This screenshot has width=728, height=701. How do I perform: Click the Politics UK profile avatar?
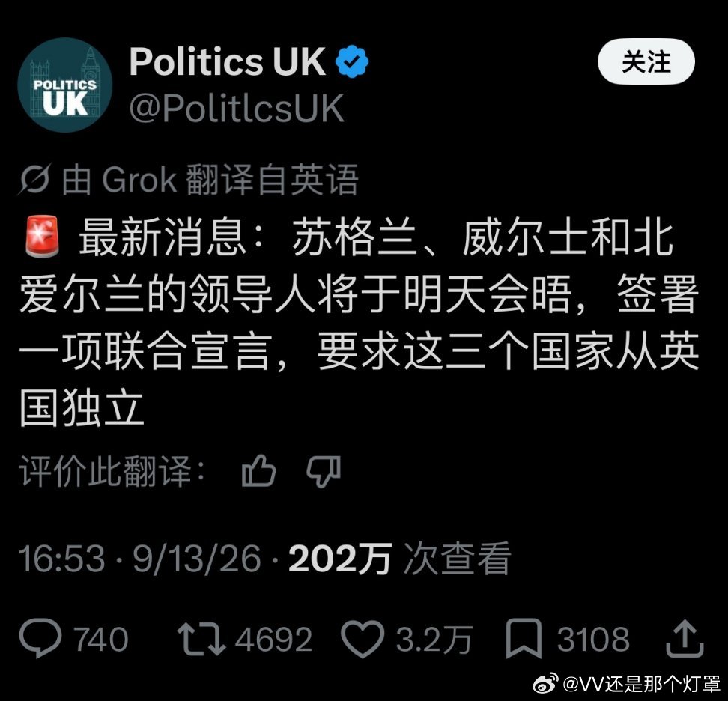click(x=65, y=85)
